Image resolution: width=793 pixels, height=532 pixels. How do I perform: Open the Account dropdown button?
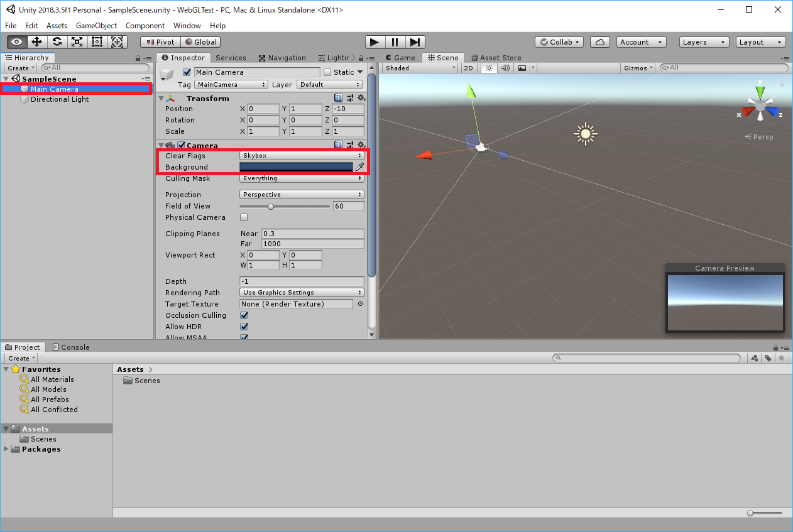pyautogui.click(x=641, y=42)
